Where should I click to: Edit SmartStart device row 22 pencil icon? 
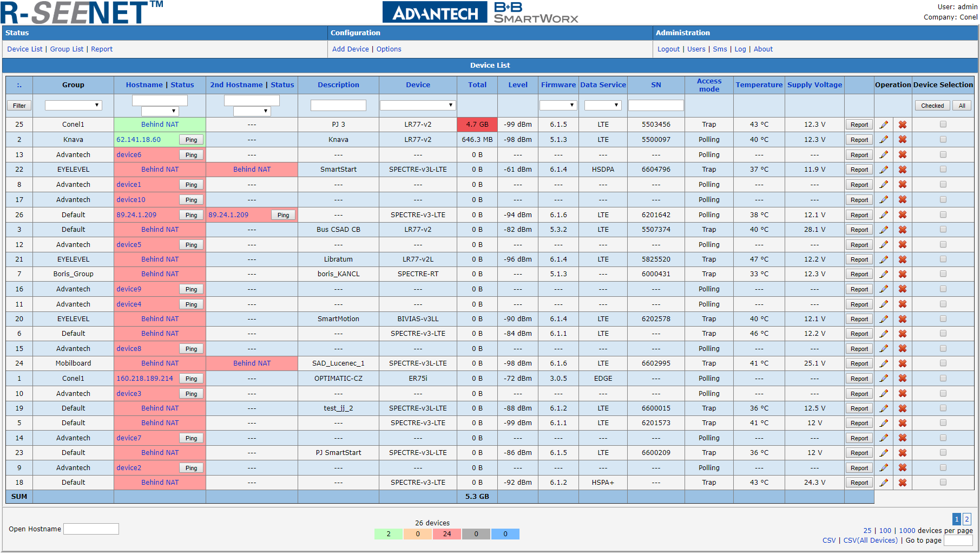[x=884, y=170]
